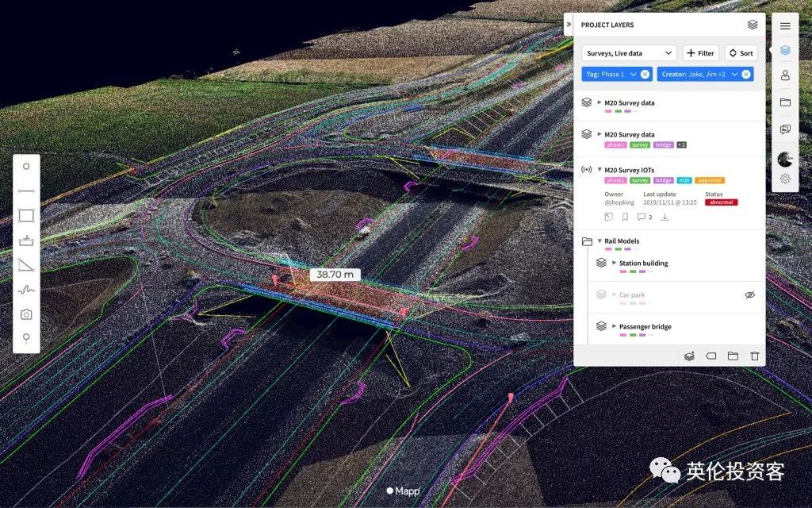This screenshot has width=812, height=508.
Task: Click the camera snapshot tool
Action: click(26, 314)
